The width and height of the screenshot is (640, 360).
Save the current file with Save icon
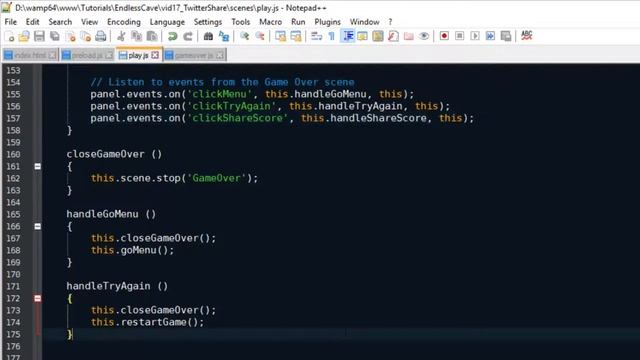click(x=39, y=36)
